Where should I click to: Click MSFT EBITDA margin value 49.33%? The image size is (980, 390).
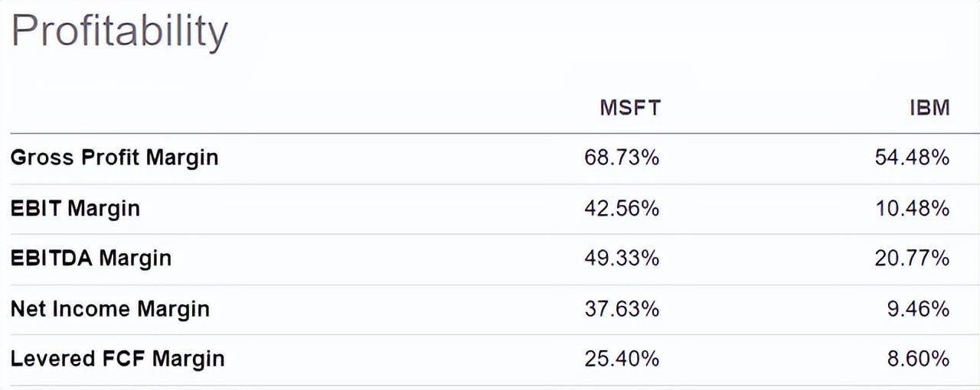point(621,258)
